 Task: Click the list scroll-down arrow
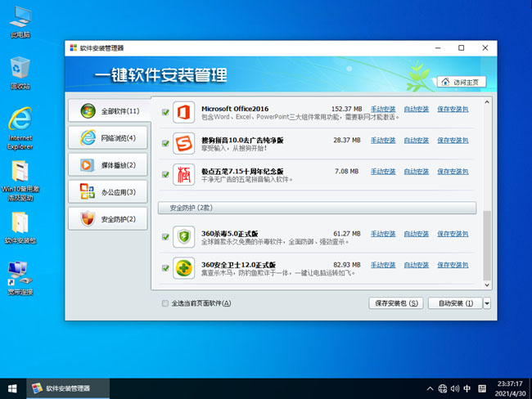pos(487,285)
